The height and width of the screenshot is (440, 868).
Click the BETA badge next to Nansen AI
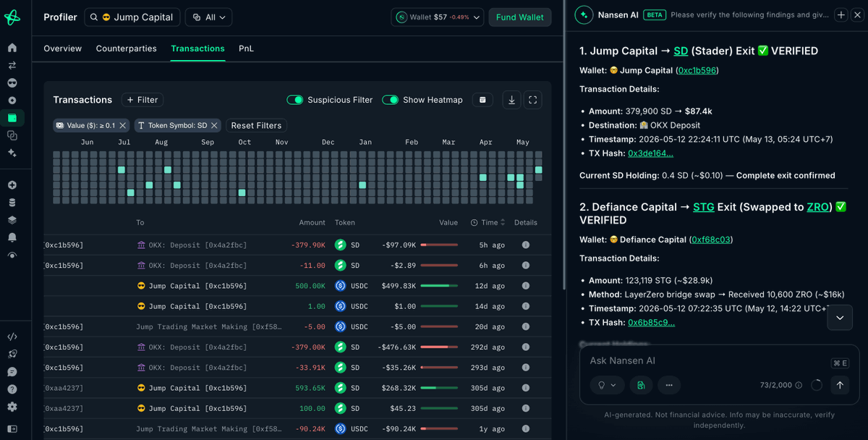pos(655,15)
